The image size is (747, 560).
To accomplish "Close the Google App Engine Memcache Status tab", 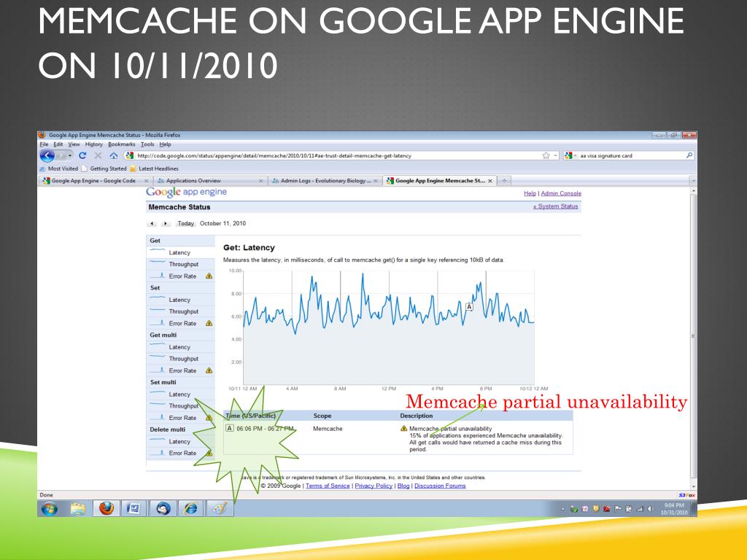I will pyautogui.click(x=489, y=181).
